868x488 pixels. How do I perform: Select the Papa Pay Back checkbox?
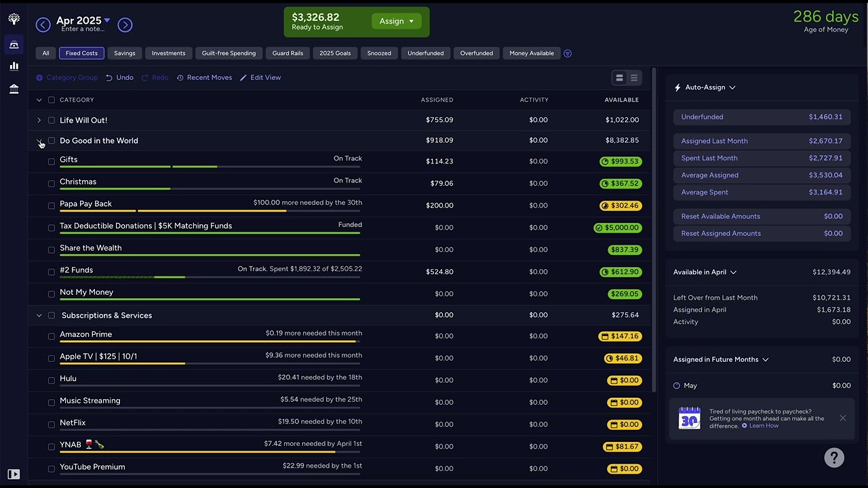[52, 205]
